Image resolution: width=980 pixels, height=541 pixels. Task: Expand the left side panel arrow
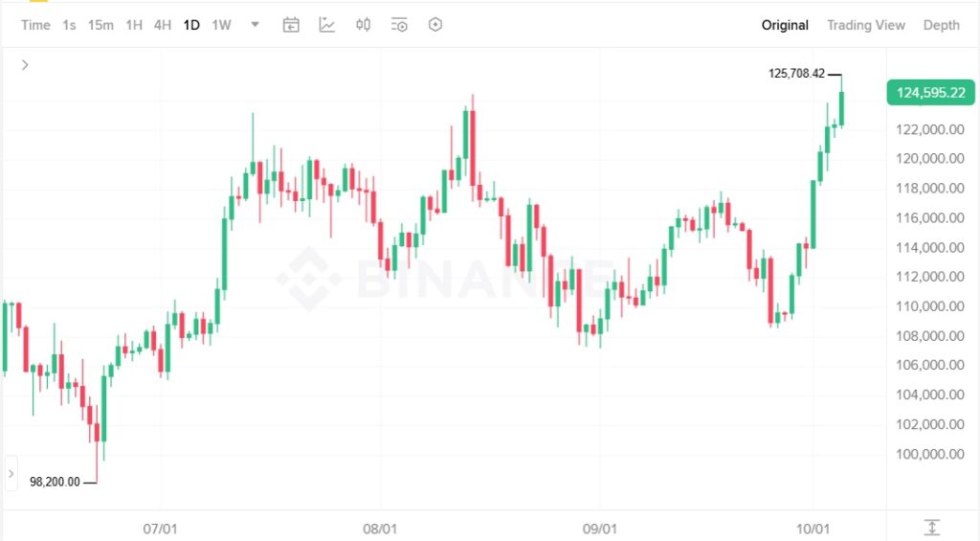tap(11, 473)
